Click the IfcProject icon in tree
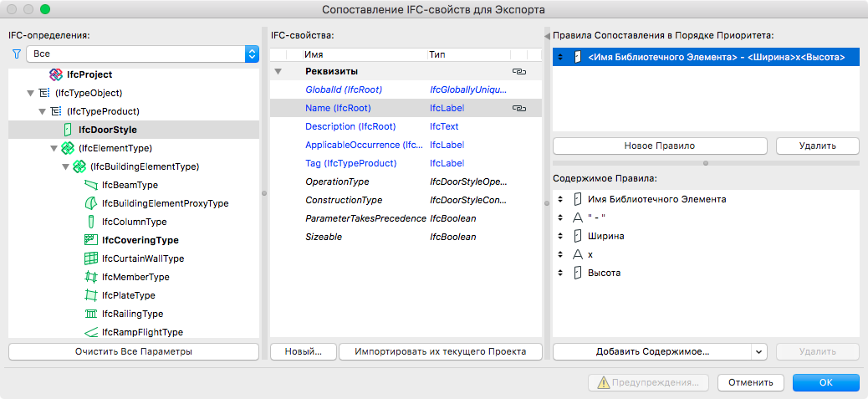 click(57, 74)
